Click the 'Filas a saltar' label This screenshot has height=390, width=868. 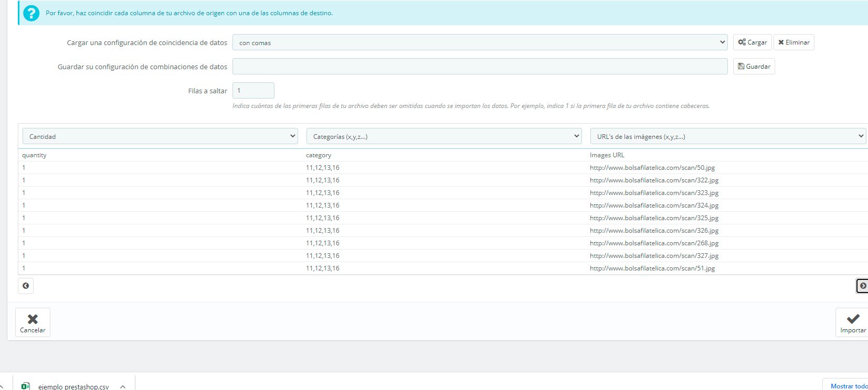(207, 91)
